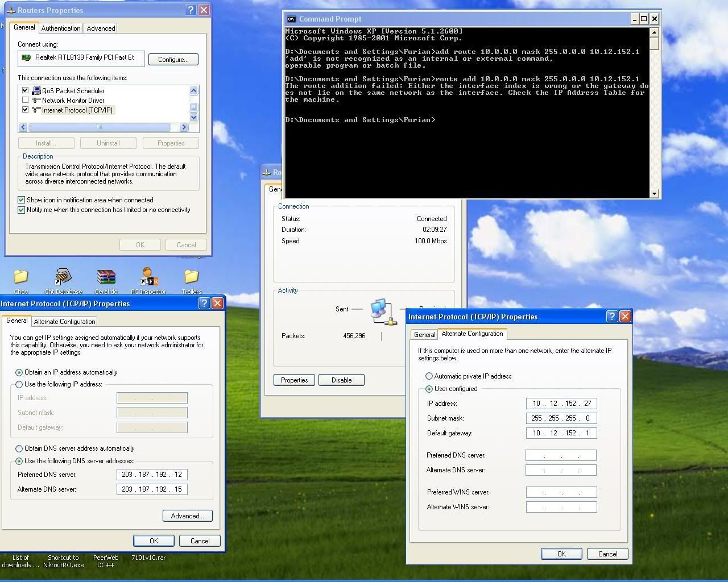Switch to Advanced tab in Routers Properties
The width and height of the screenshot is (728, 582).
(x=101, y=28)
